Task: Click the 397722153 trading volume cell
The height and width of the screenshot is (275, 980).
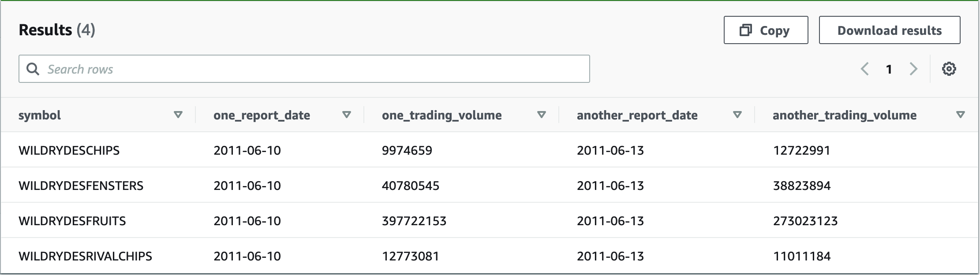Action: click(x=414, y=221)
